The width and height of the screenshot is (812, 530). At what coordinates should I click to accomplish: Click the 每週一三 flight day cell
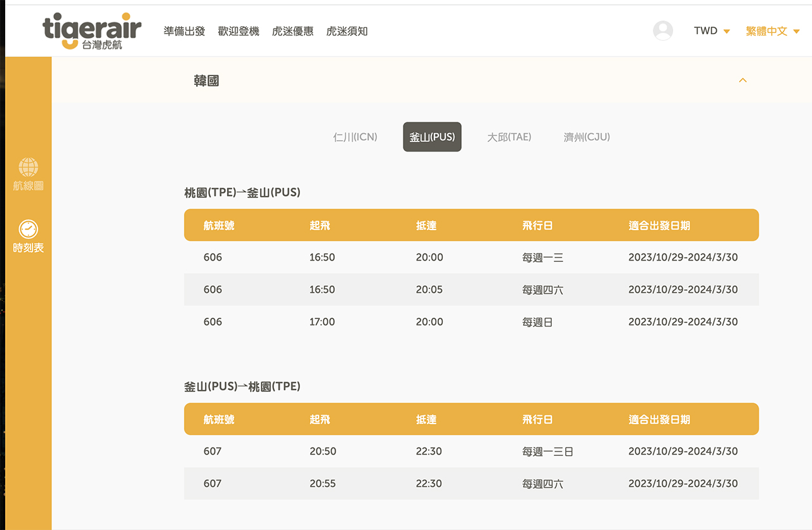click(x=542, y=258)
